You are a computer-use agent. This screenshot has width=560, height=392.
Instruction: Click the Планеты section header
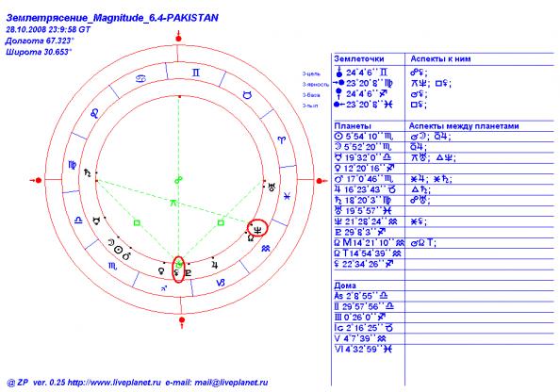click(353, 126)
